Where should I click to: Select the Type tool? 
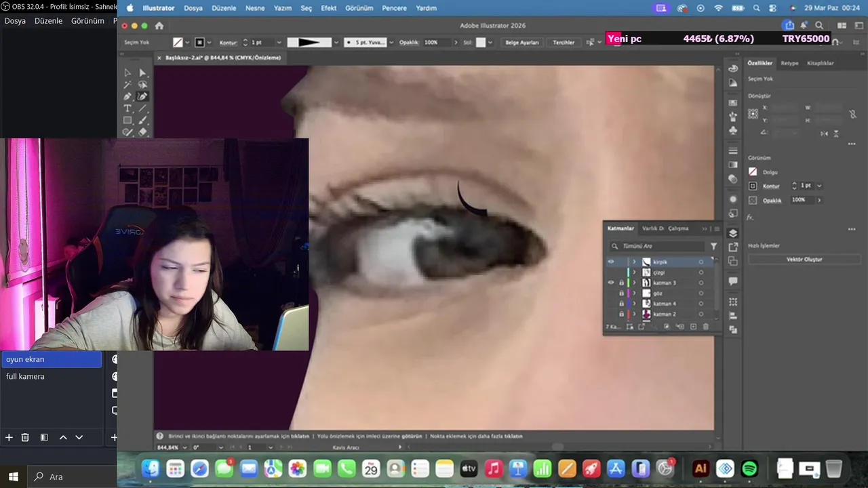coord(127,108)
